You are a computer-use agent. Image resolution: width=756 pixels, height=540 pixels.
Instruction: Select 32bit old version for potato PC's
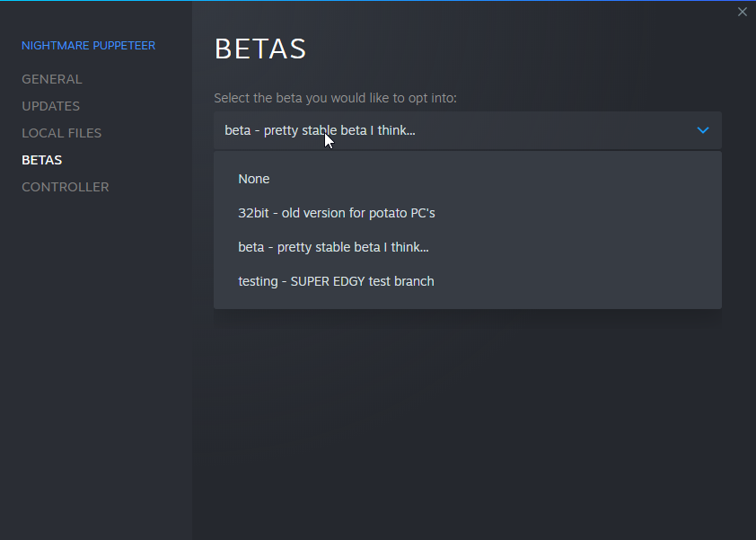pos(468,213)
